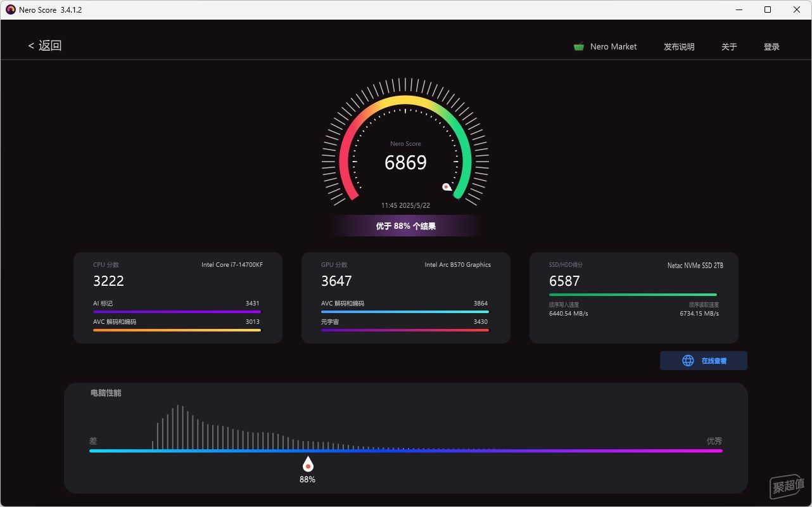
Task: Click the 6440.54 MB/s write speed
Action: pos(568,314)
